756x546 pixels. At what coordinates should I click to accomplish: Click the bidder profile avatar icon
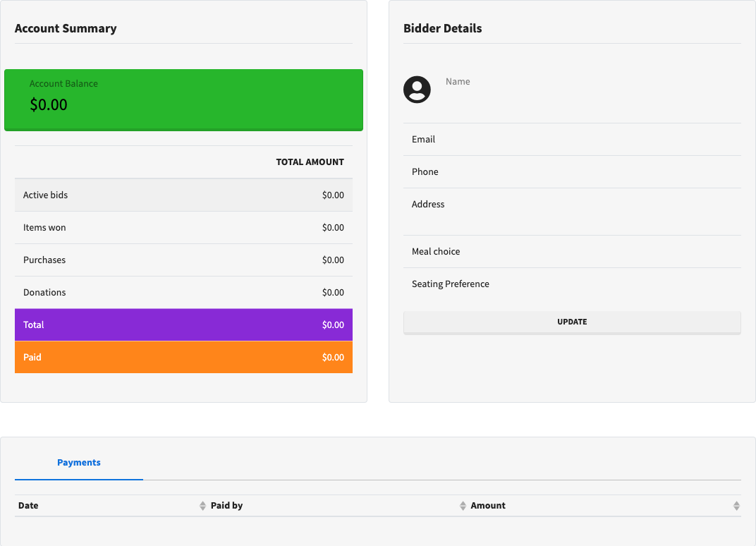[417, 90]
